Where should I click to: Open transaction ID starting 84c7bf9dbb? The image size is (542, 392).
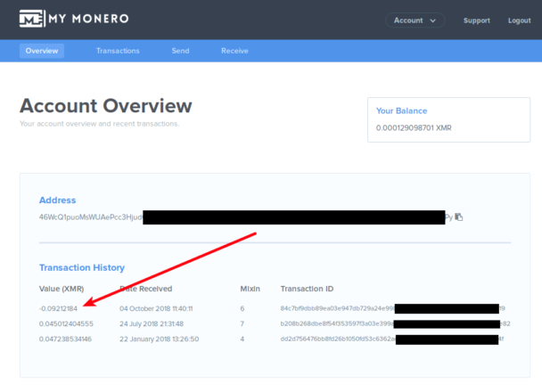point(392,308)
